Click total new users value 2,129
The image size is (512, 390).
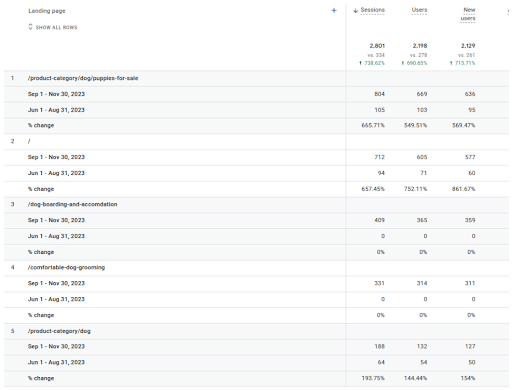pos(468,46)
